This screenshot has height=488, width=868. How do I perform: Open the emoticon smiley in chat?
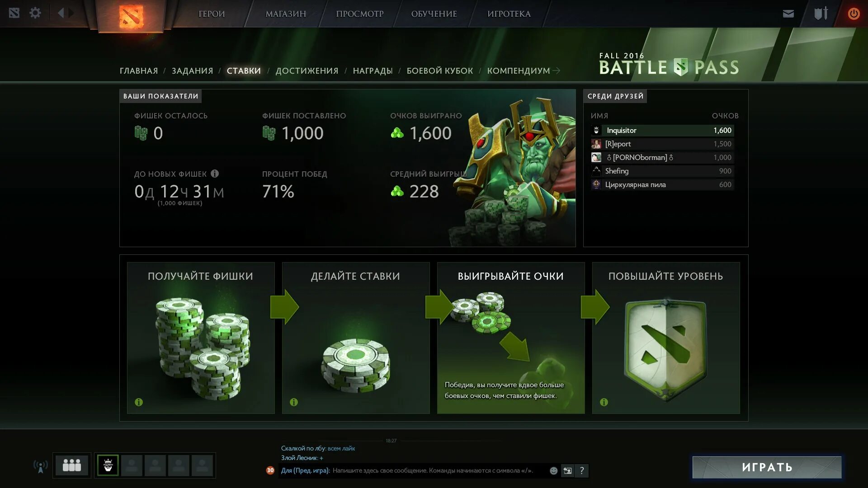(x=553, y=471)
